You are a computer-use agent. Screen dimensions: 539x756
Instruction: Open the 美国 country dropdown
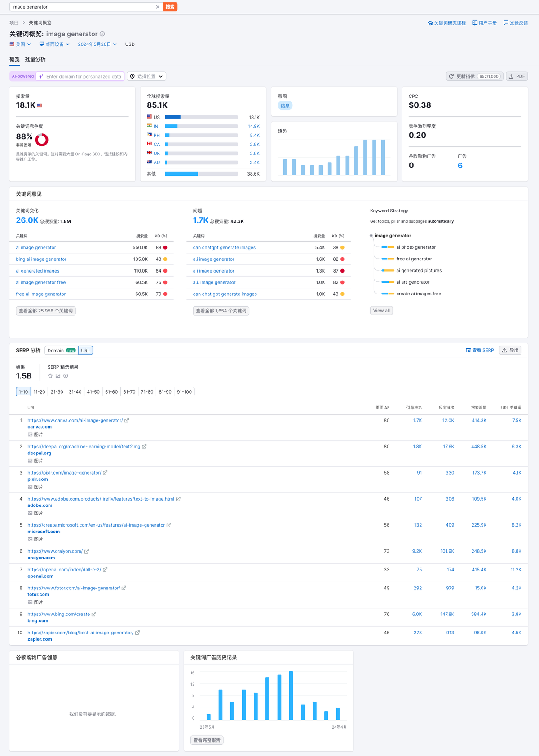pyautogui.click(x=20, y=44)
